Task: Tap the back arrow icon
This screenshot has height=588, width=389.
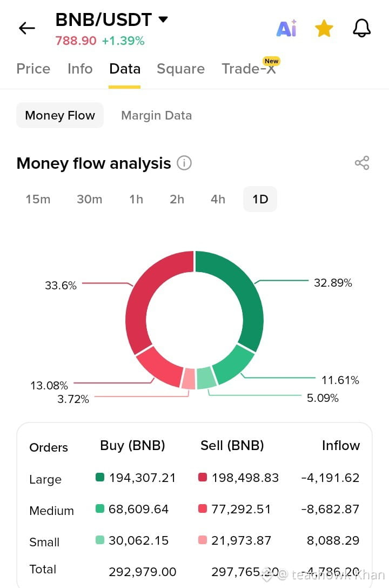Action: pos(27,28)
